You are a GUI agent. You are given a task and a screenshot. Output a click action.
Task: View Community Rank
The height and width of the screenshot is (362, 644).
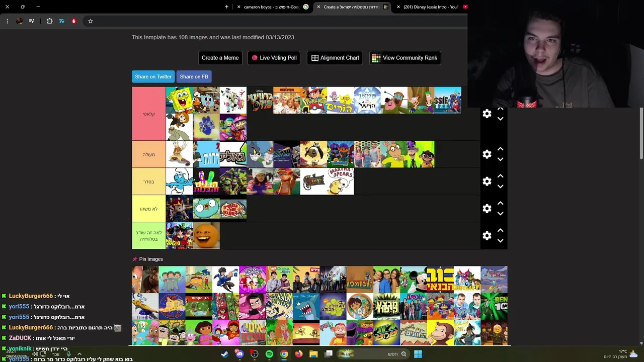405,58
